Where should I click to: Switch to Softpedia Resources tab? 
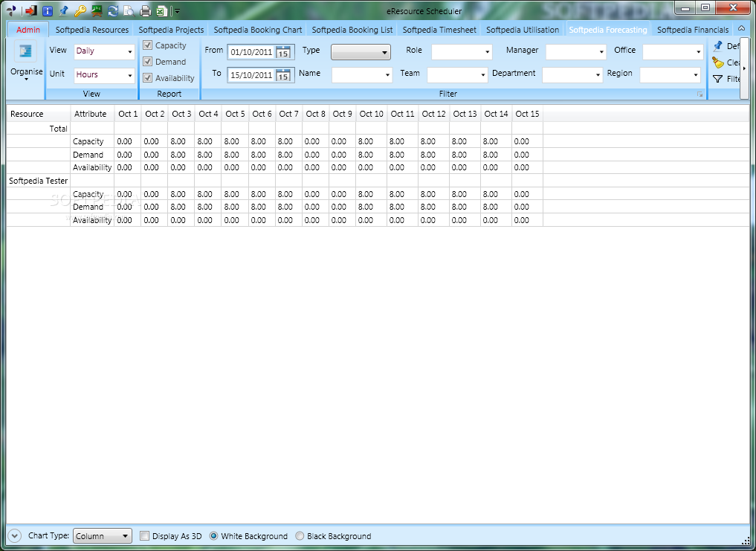[91, 30]
